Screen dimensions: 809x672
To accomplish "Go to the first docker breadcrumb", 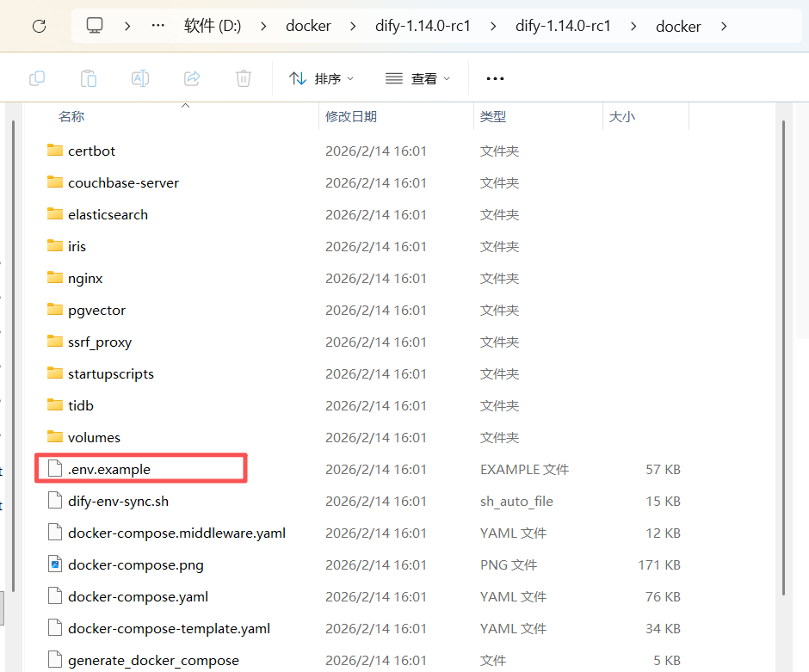I will pyautogui.click(x=308, y=26).
